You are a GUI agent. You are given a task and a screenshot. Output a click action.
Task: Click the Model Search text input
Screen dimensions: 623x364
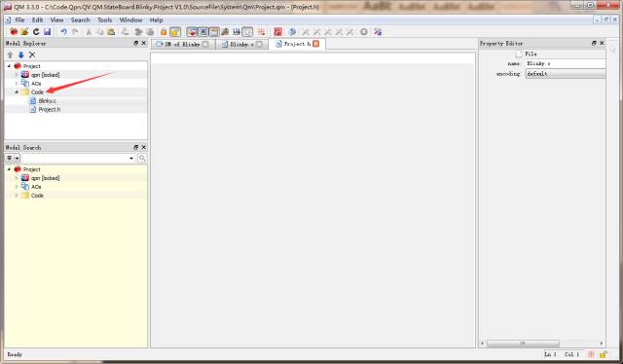pos(75,159)
